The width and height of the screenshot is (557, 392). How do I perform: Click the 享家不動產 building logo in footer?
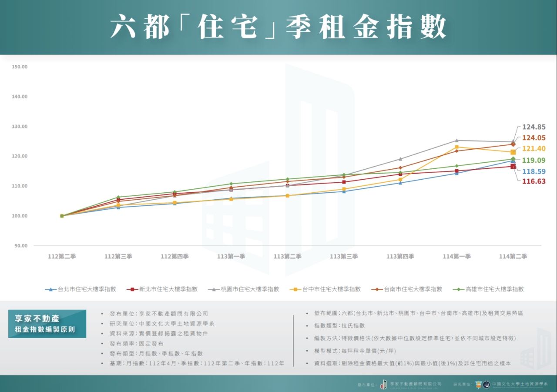pyautogui.click(x=383, y=384)
